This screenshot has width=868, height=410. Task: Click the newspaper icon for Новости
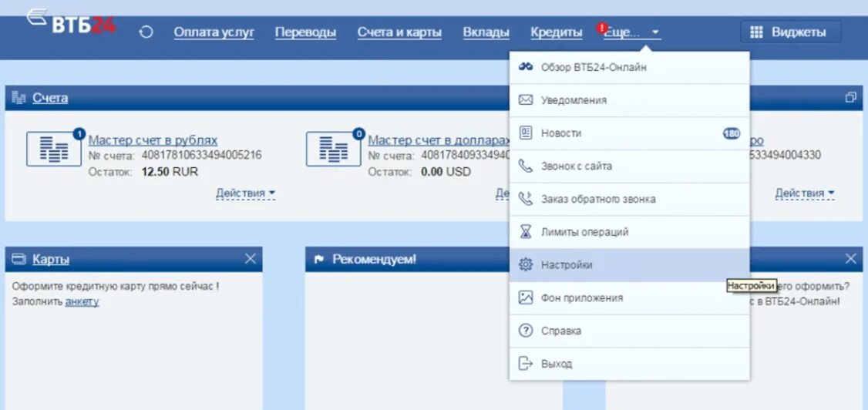pos(525,133)
